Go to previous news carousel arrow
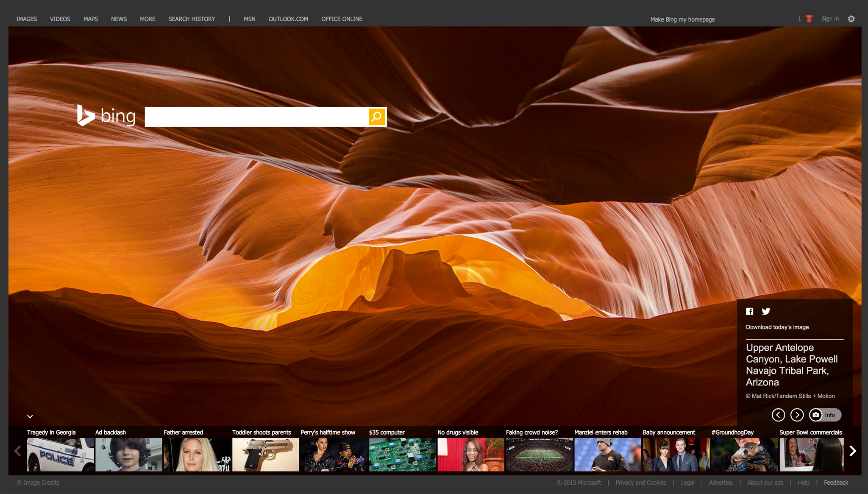This screenshot has height=494, width=868. (18, 451)
